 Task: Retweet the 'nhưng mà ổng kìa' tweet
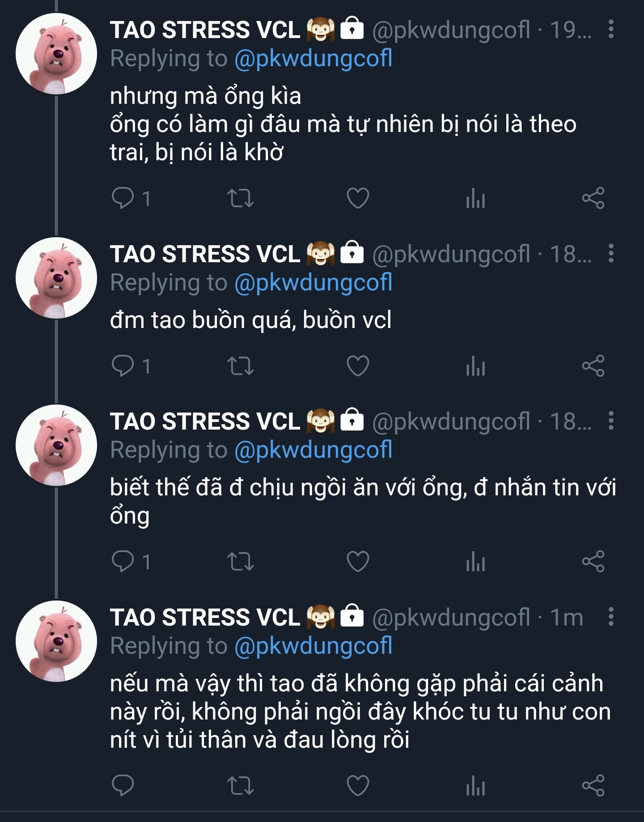coord(241,198)
